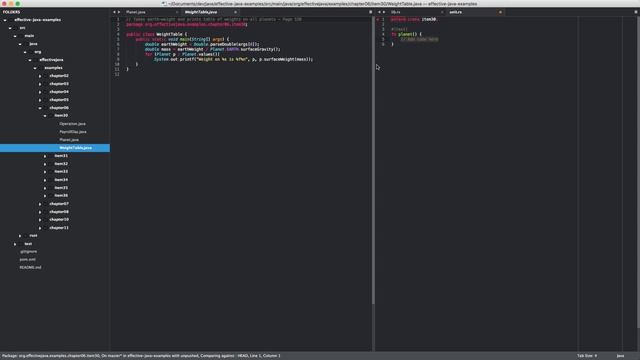Close the lib.rs tab
The width and height of the screenshot is (640, 360).
click(442, 12)
